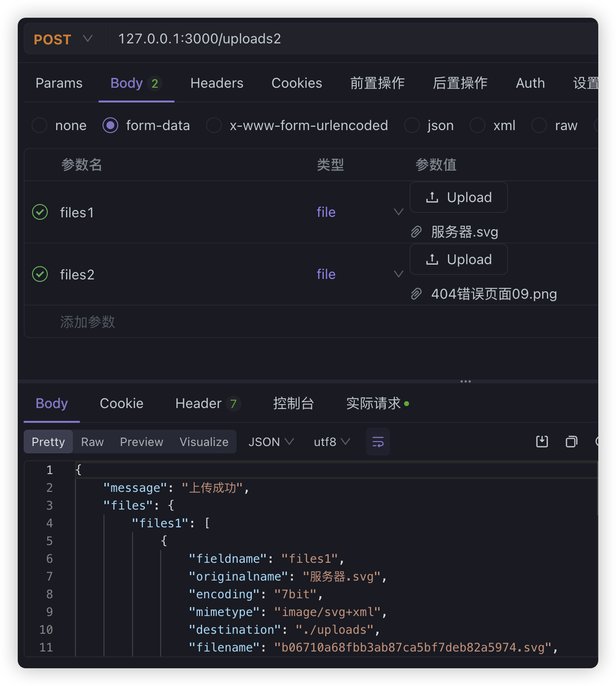Switch to the Headers request tab
Image resolution: width=616 pixels, height=686 pixels.
pyautogui.click(x=217, y=83)
